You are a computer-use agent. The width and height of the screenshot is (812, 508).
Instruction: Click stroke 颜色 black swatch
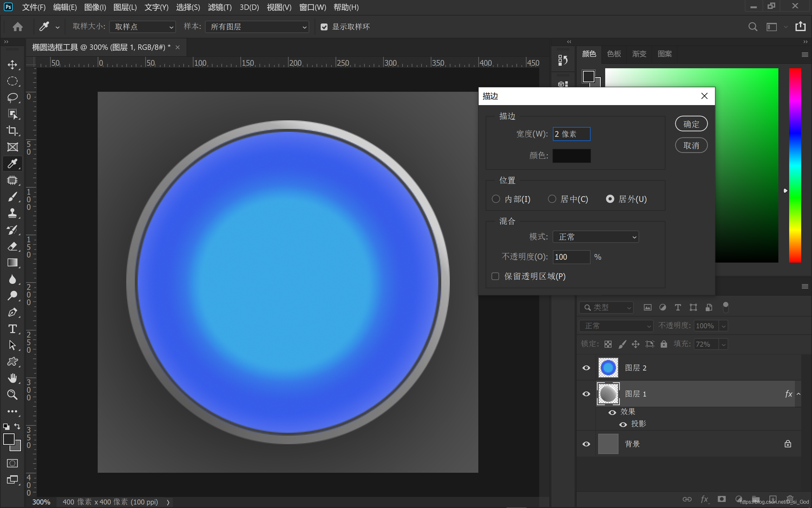[572, 156]
